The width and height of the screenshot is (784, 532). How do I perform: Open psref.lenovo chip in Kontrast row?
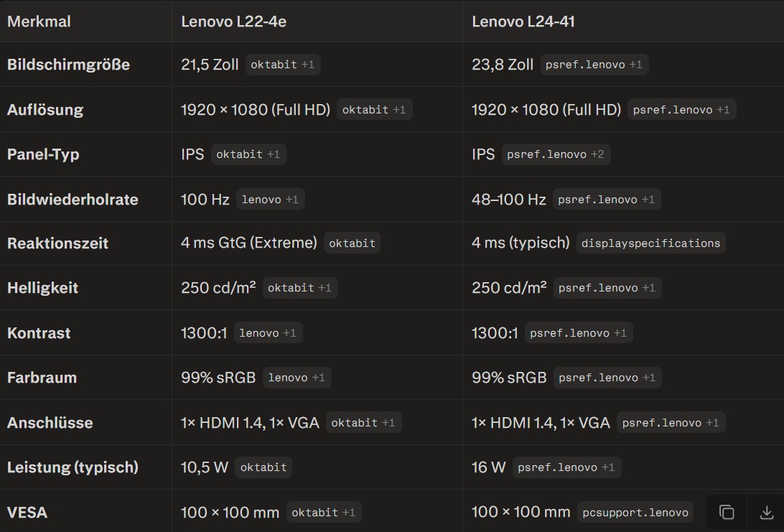coord(579,332)
